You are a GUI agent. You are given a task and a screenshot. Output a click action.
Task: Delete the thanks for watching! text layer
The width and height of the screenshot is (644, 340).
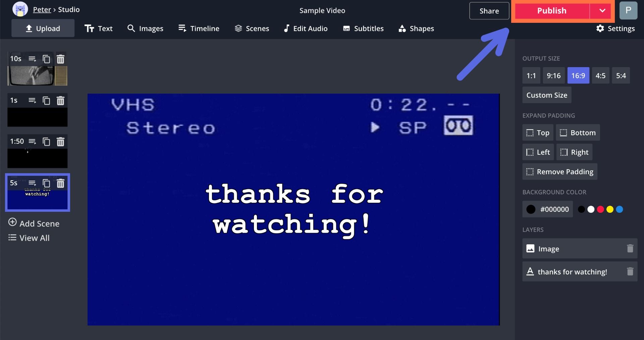(630, 272)
